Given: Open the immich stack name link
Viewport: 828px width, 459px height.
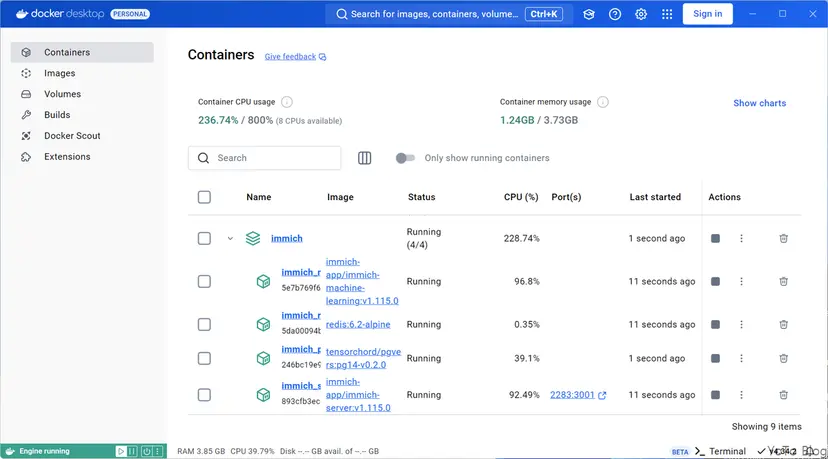Looking at the screenshot, I should click(287, 238).
